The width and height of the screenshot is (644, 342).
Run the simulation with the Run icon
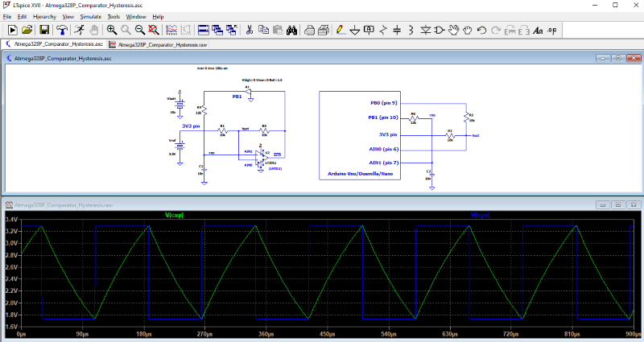(12, 30)
